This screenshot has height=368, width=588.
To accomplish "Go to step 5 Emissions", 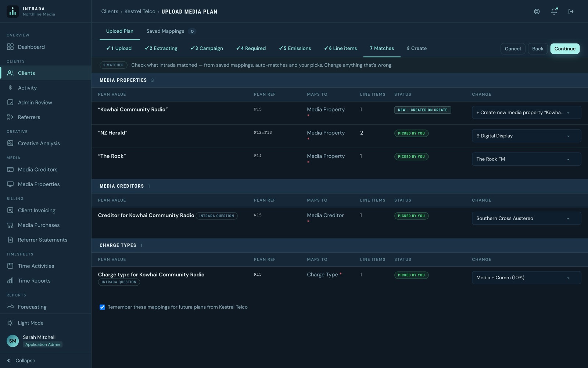I will 295,48.
